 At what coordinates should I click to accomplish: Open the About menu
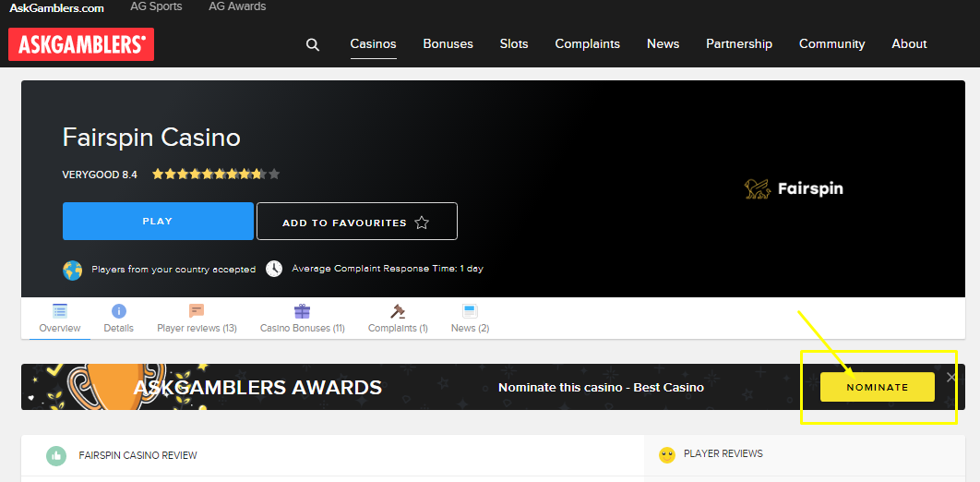[909, 44]
